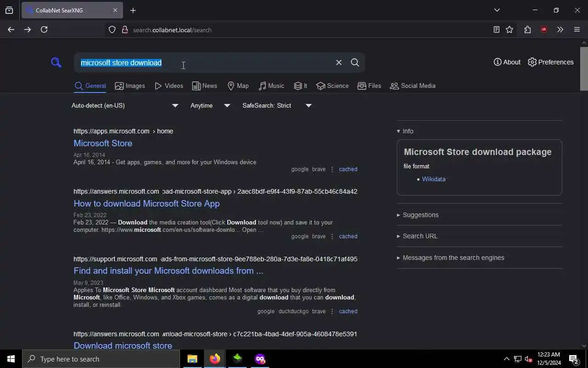Screen dimensions: 588x368
Task: Switch to the Map category
Action: (x=238, y=86)
